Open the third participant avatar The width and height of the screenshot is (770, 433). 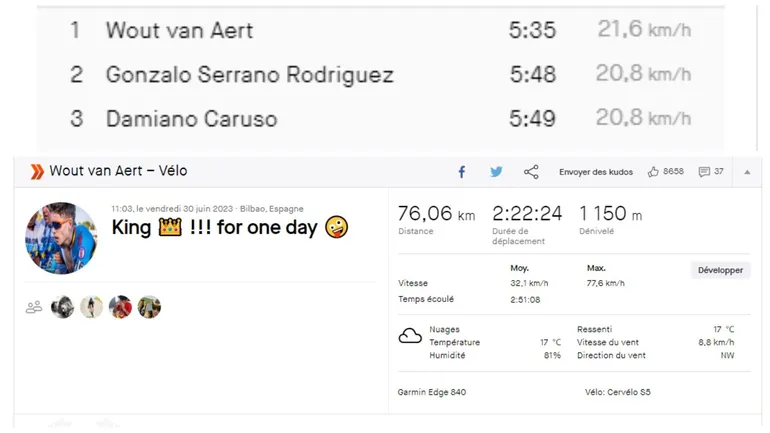pos(120,307)
